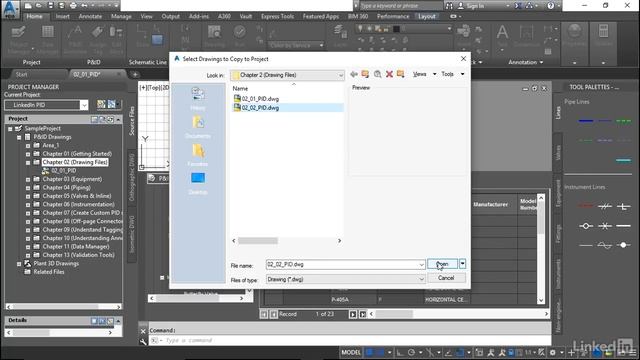Click the red X Delete icon
Viewport: 640px width, 360px height.
(x=389, y=74)
